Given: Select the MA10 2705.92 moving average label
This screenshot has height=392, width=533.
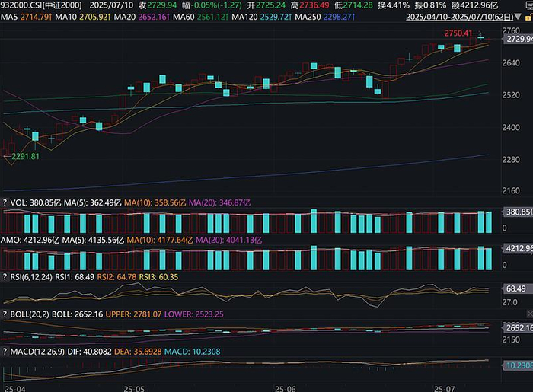Looking at the screenshot, I should pyautogui.click(x=82, y=17).
